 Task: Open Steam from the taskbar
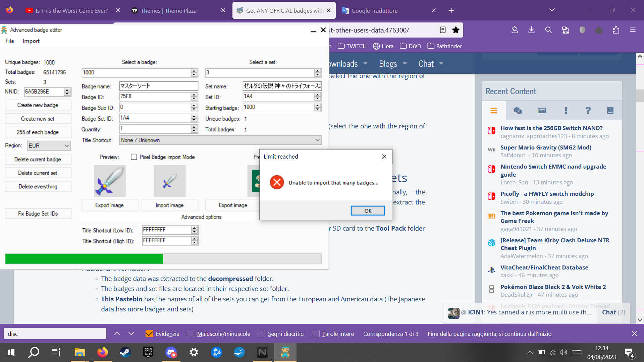pos(125,352)
